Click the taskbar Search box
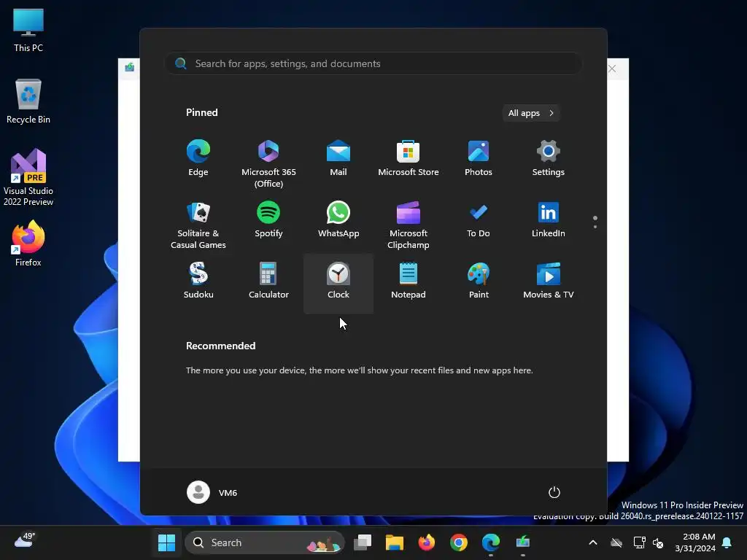 click(x=264, y=542)
